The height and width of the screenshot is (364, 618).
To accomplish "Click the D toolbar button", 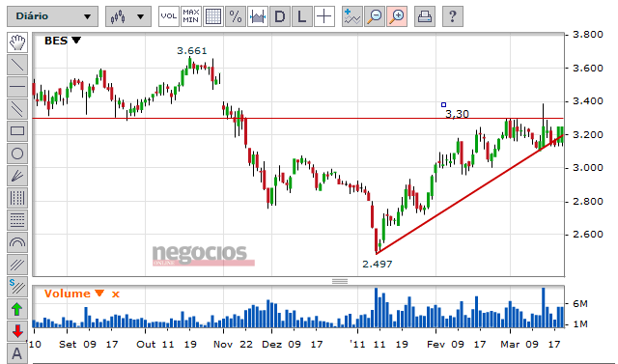I will pyautogui.click(x=280, y=16).
